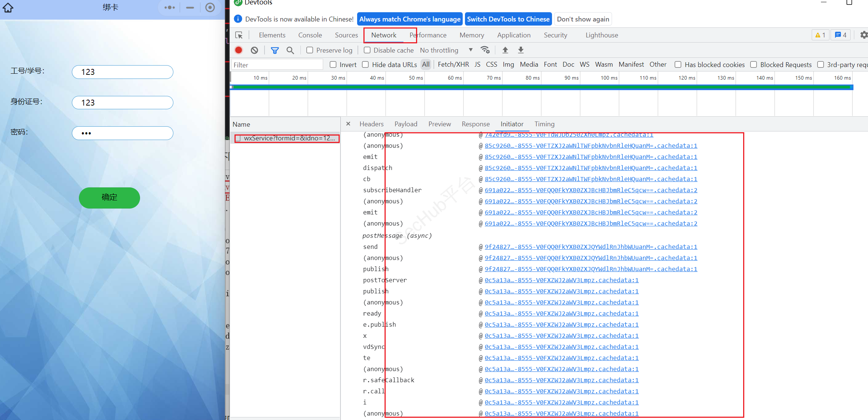The image size is (868, 420).
Task: Switch to the Console tab
Action: coord(310,35)
